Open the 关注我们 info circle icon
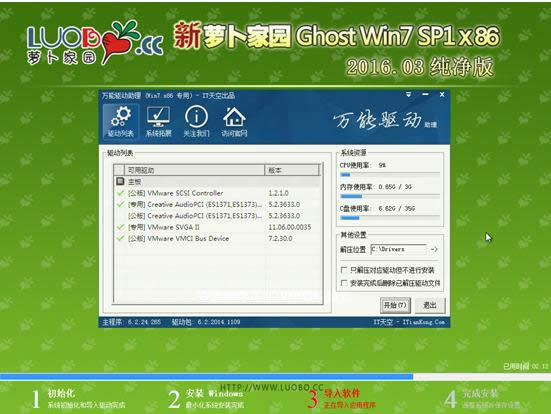This screenshot has width=551, height=414. (x=196, y=122)
